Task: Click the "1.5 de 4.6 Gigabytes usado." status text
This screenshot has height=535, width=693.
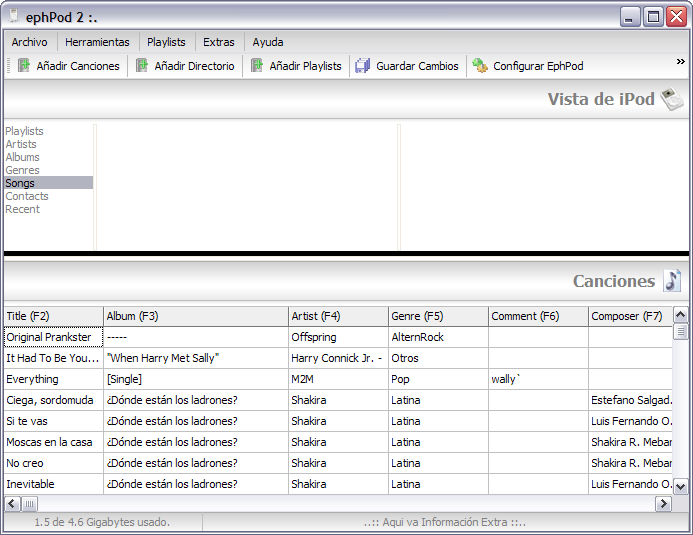Action: (x=102, y=522)
